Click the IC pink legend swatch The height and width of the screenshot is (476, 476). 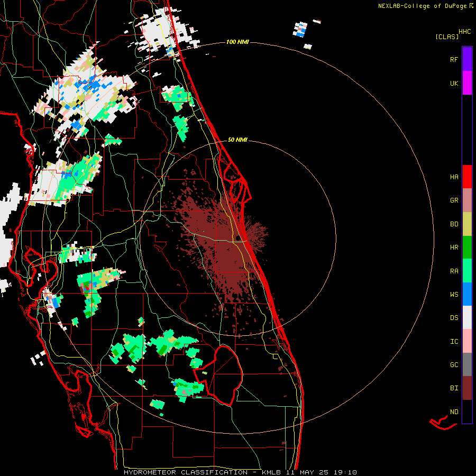tap(467, 341)
